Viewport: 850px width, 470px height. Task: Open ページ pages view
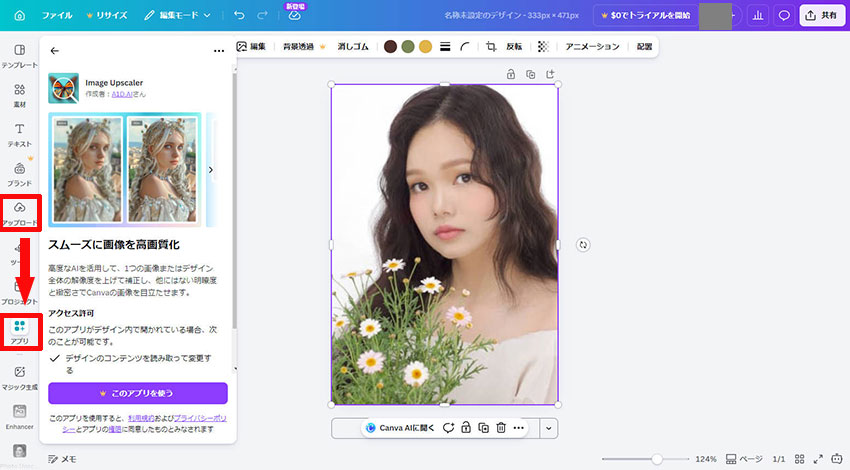coord(744,459)
